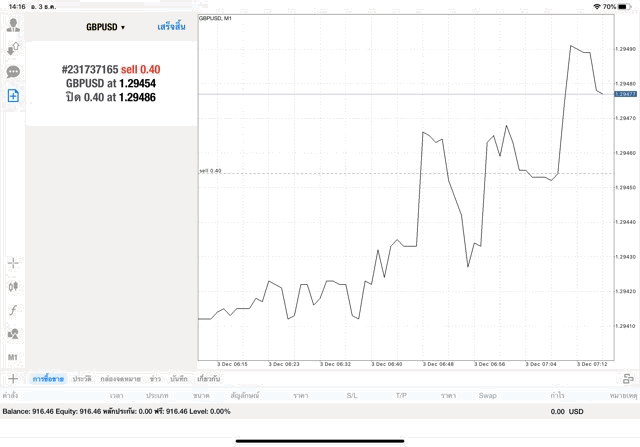Open the trade up-down arrows icon in sidebar
640x447 pixels.
click(x=13, y=49)
